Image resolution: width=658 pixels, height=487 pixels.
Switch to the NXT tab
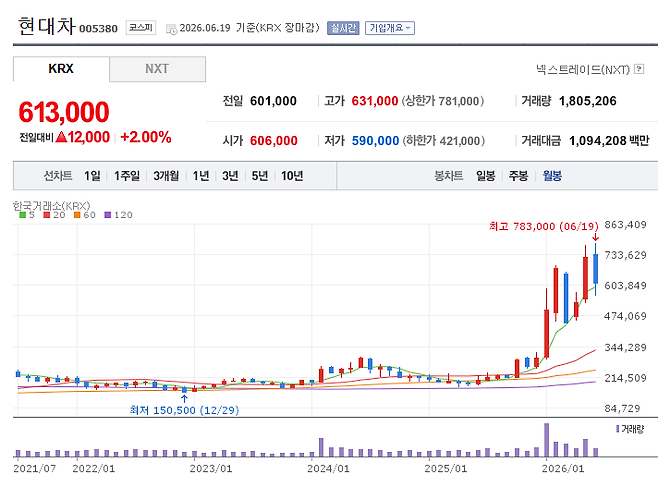point(157,69)
